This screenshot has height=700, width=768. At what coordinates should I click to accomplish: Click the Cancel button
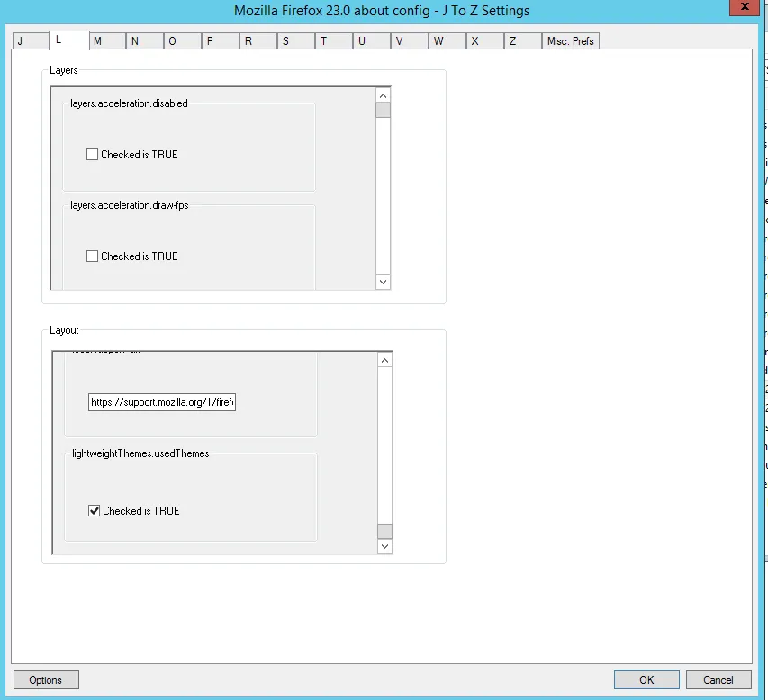(718, 680)
